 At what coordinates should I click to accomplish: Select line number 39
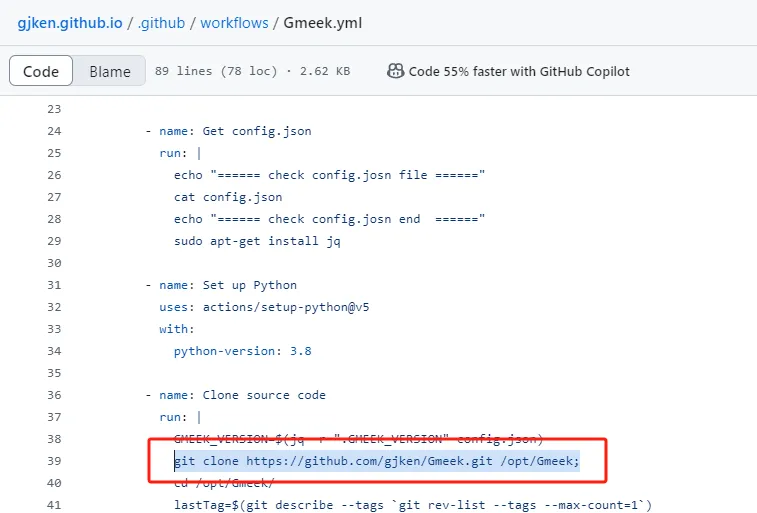[54, 461]
